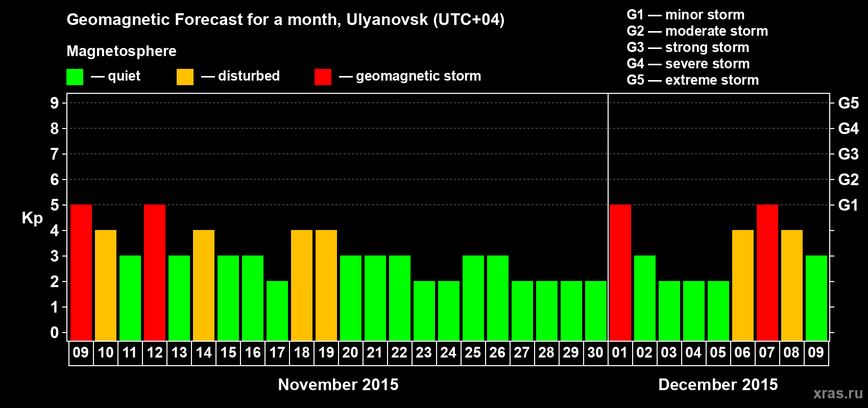Click date cell 05 in December
This screenshot has width=868, height=408.
point(718,353)
